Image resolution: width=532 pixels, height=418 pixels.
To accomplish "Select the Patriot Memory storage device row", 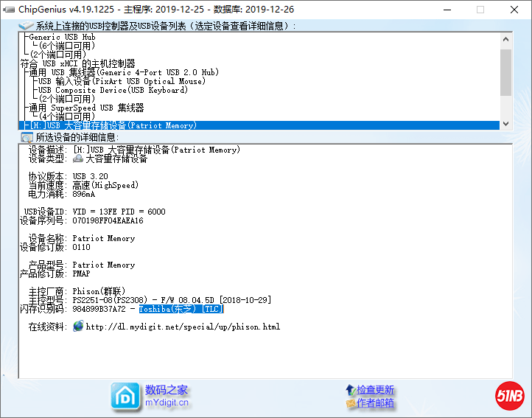I will (x=111, y=125).
